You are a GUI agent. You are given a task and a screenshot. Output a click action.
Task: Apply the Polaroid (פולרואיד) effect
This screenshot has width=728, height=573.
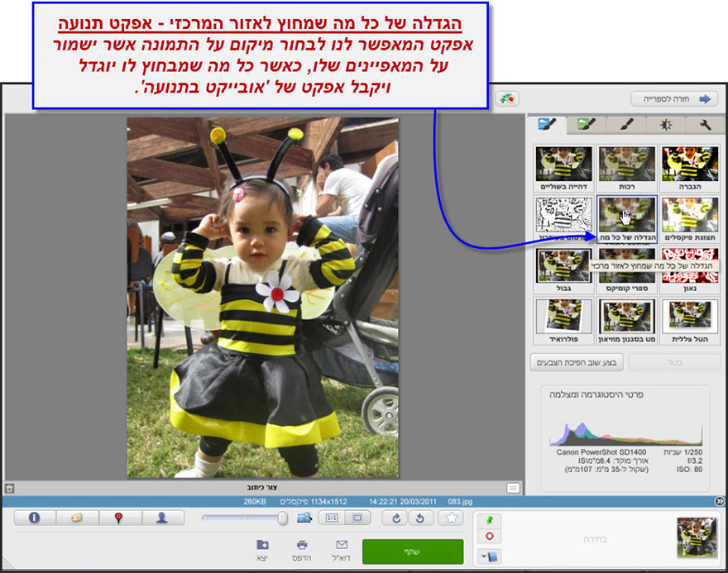pyautogui.click(x=563, y=322)
